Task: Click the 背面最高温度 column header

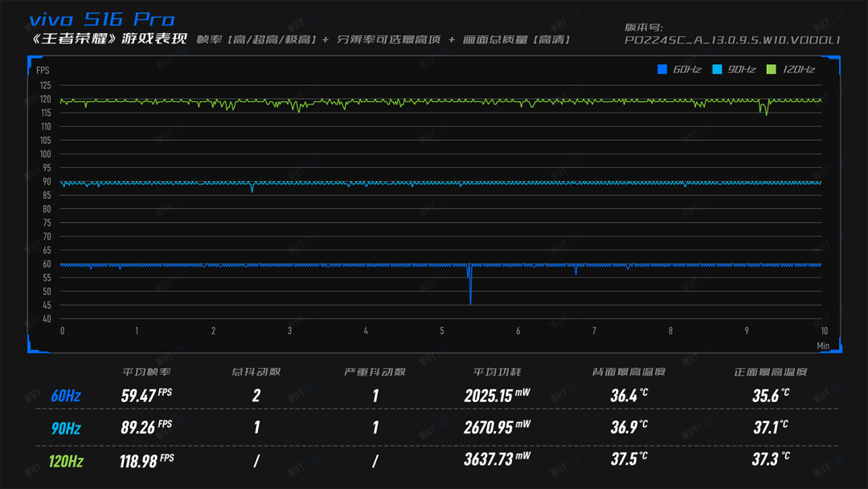Action: coord(628,372)
